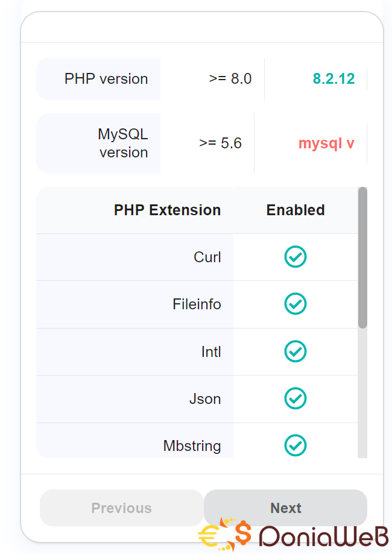Click the PHP Extension column header
The image size is (392, 554).
coord(167,210)
